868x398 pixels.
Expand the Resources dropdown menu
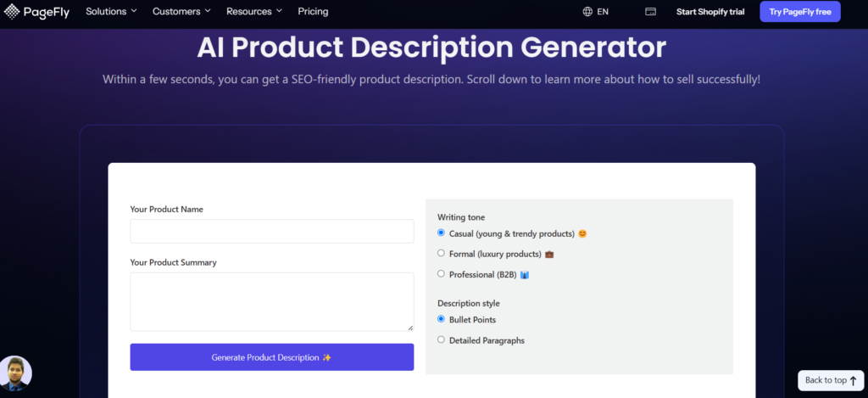[254, 12]
